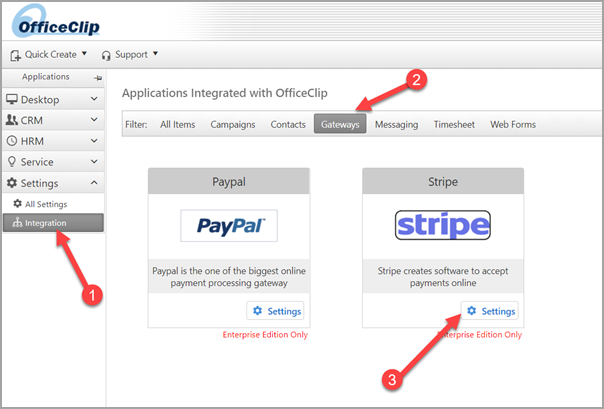Screen dimensions: 604x409
Task: Click the Paypal description text
Action: (x=229, y=277)
